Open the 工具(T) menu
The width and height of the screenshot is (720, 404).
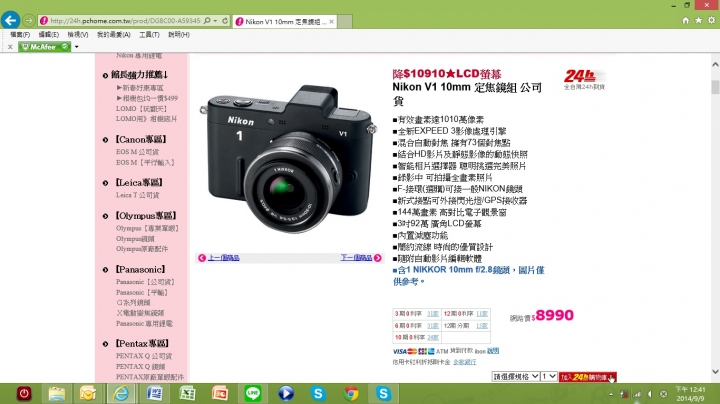[x=149, y=34]
